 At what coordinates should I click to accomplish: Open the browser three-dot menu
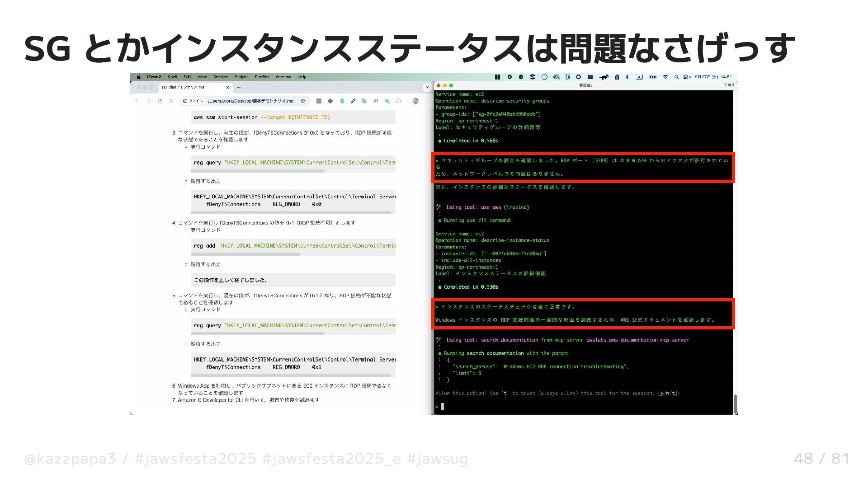(x=427, y=101)
